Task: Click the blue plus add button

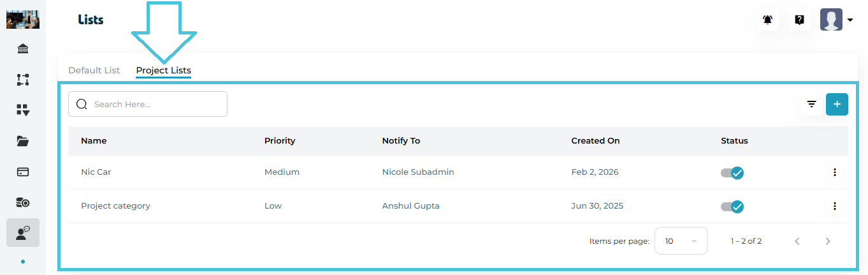Action: 837,104
